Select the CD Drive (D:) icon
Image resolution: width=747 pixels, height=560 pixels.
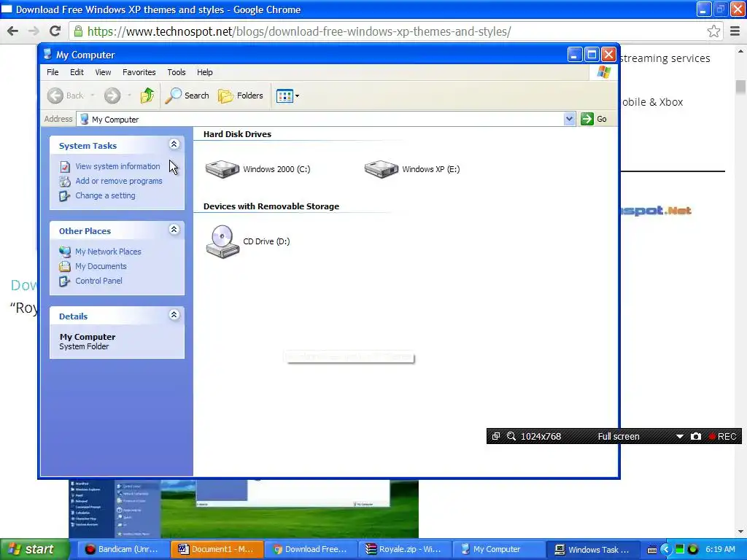coord(222,241)
